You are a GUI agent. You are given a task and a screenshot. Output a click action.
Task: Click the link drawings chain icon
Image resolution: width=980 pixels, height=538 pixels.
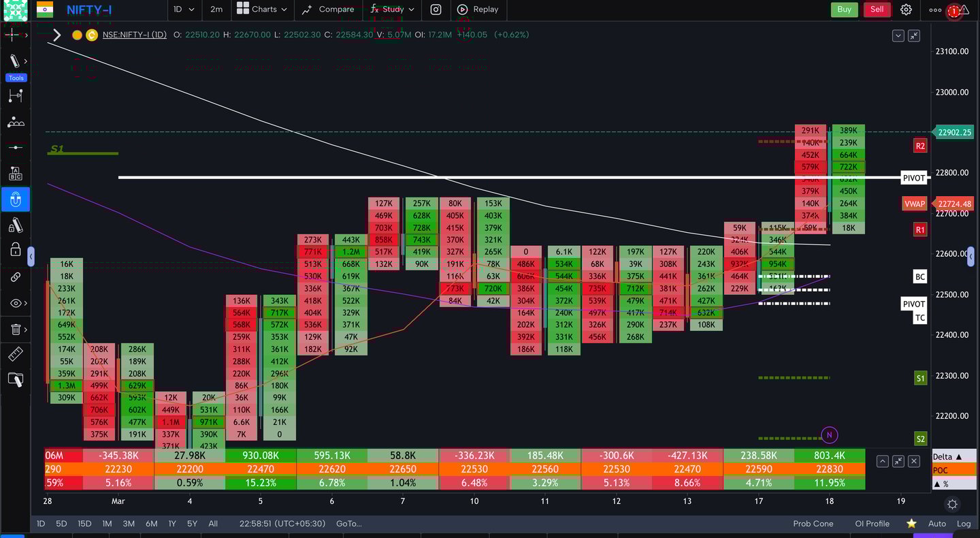click(x=15, y=277)
